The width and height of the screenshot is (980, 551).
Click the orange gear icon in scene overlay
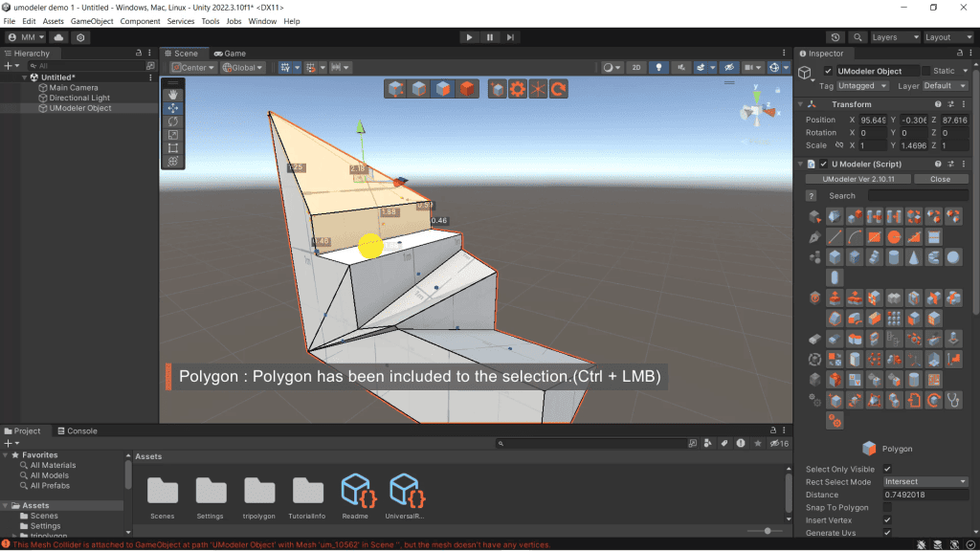point(518,89)
